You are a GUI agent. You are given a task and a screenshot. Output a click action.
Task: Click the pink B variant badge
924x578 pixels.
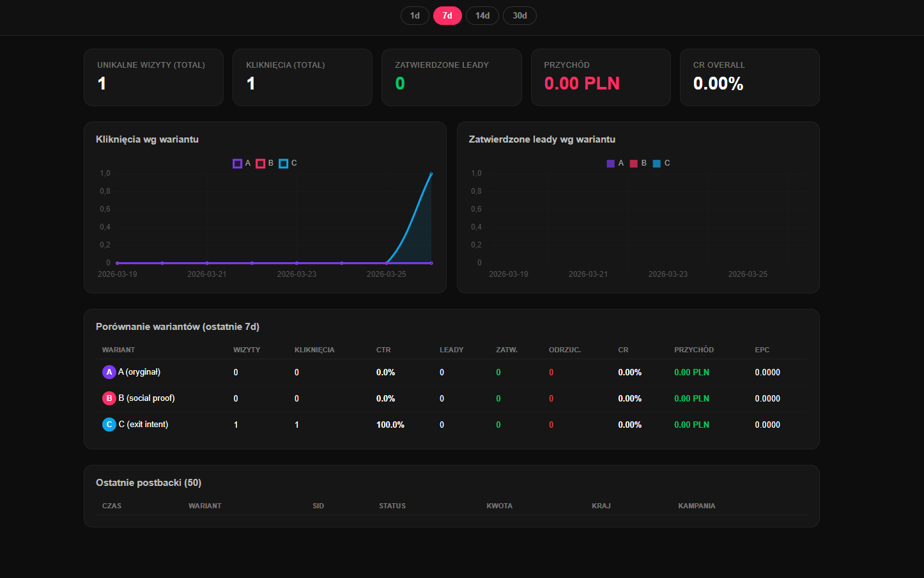109,398
